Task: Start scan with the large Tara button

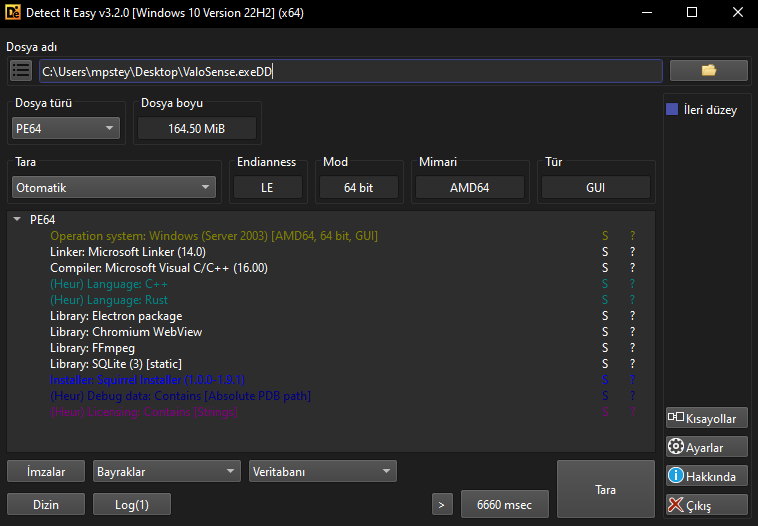Action: 606,489
